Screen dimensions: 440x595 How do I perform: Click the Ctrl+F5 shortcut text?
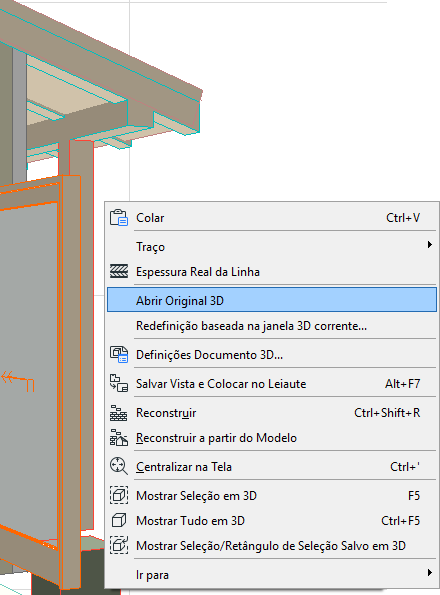tap(401, 521)
